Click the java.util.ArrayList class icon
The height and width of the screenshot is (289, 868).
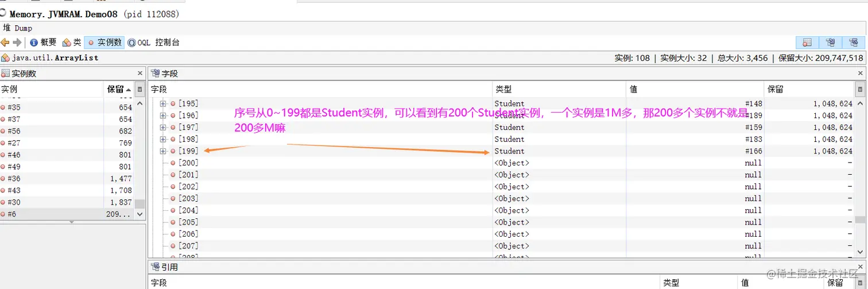pyautogui.click(x=6, y=58)
